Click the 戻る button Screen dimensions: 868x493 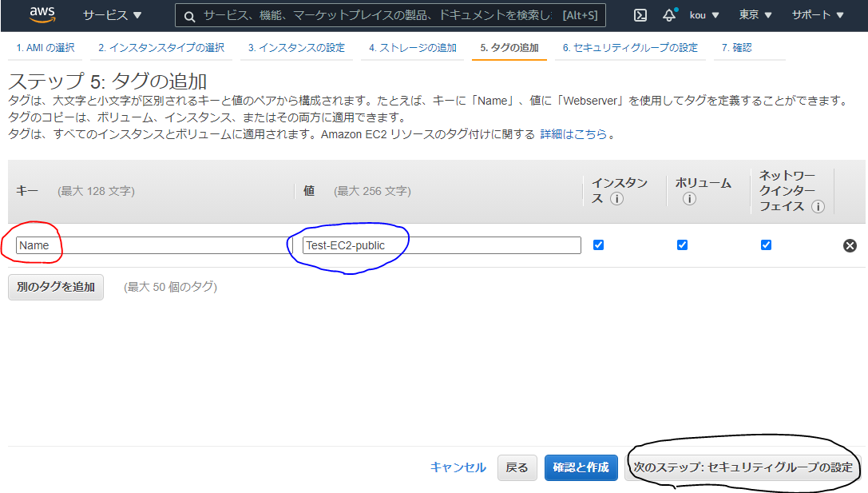[x=517, y=467]
